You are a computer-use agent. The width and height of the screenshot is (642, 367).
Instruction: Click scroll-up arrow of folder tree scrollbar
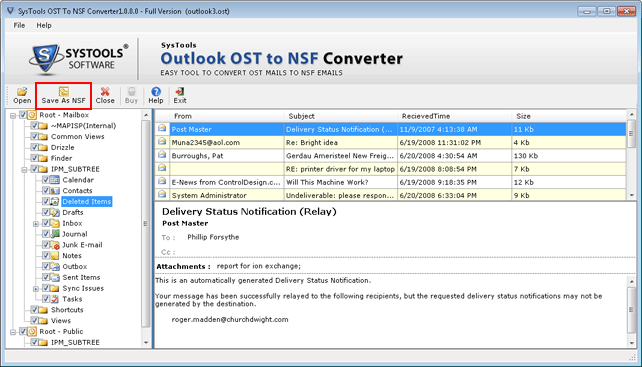[146, 116]
